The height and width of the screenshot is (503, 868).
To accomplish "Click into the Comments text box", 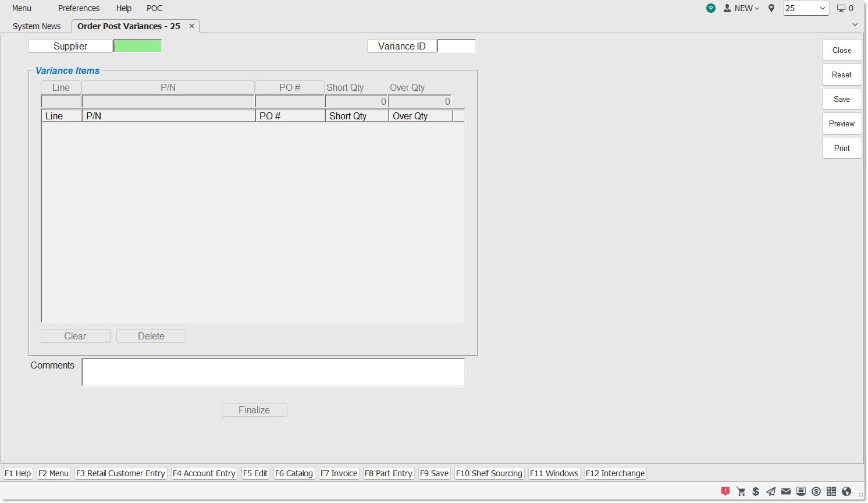I will [273, 372].
